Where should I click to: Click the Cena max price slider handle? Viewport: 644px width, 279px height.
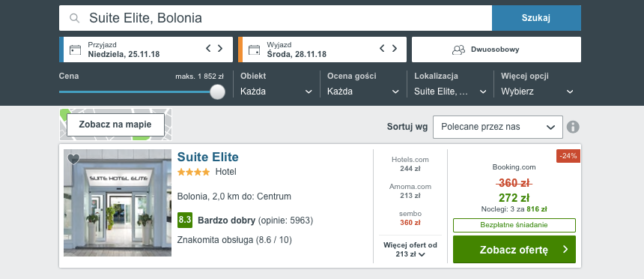tap(217, 91)
